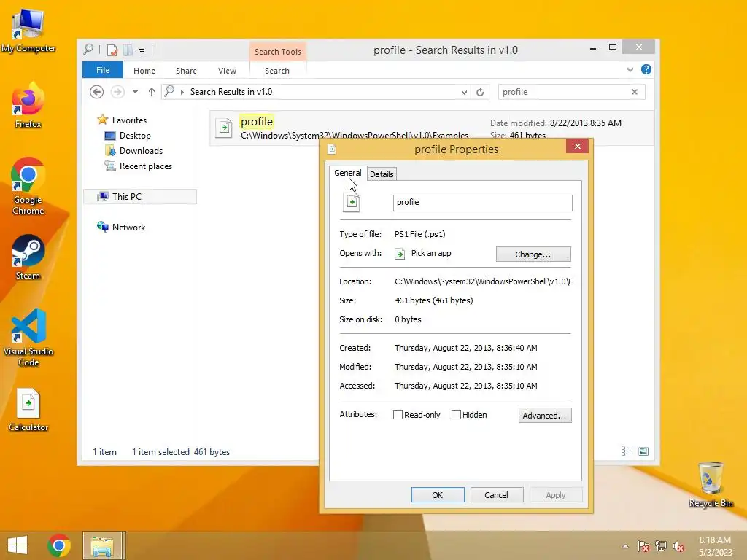
Task: Clear the profile search box
Action: tap(635, 92)
